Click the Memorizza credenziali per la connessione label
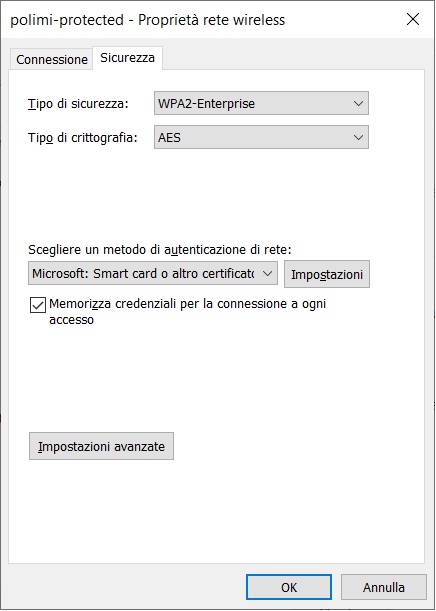Image resolution: width=436 pixels, height=611 pixels. tap(187, 311)
